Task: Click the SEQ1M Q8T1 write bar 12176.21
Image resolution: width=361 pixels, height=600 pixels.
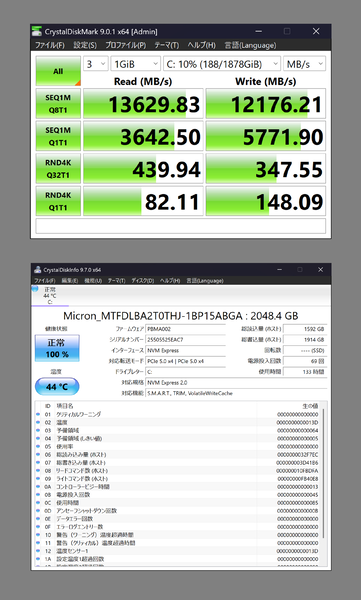Action: (266, 104)
